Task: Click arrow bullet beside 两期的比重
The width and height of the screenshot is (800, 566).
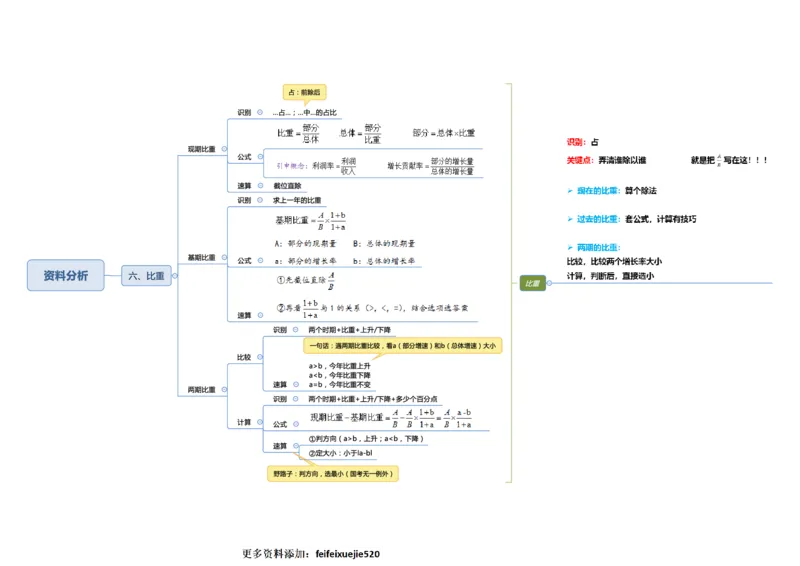Action: click(569, 246)
